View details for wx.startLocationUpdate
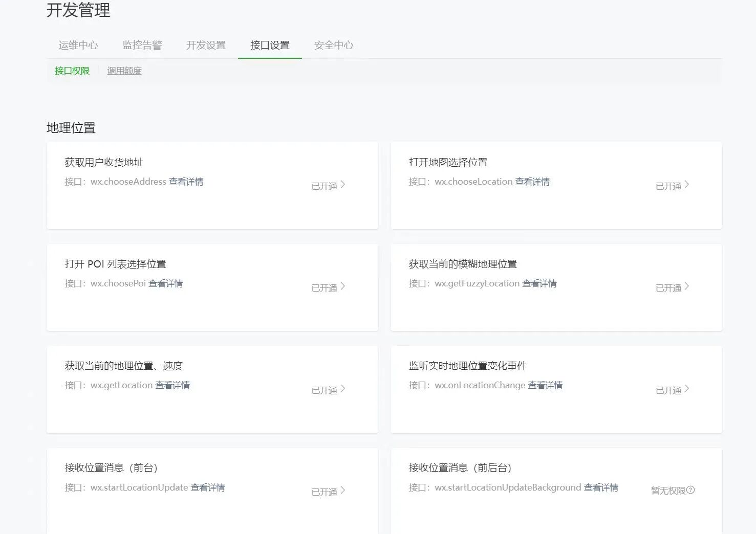This screenshot has width=756, height=534. (208, 487)
